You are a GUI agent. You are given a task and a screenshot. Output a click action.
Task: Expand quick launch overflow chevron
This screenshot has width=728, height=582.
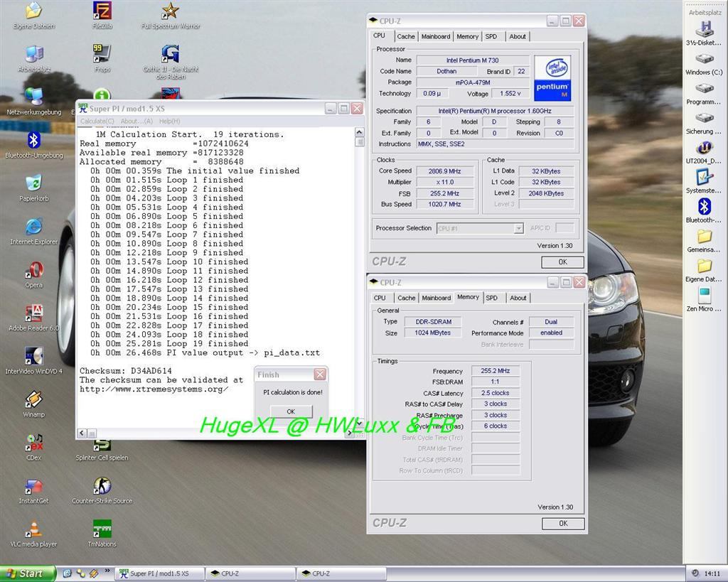[107, 571]
